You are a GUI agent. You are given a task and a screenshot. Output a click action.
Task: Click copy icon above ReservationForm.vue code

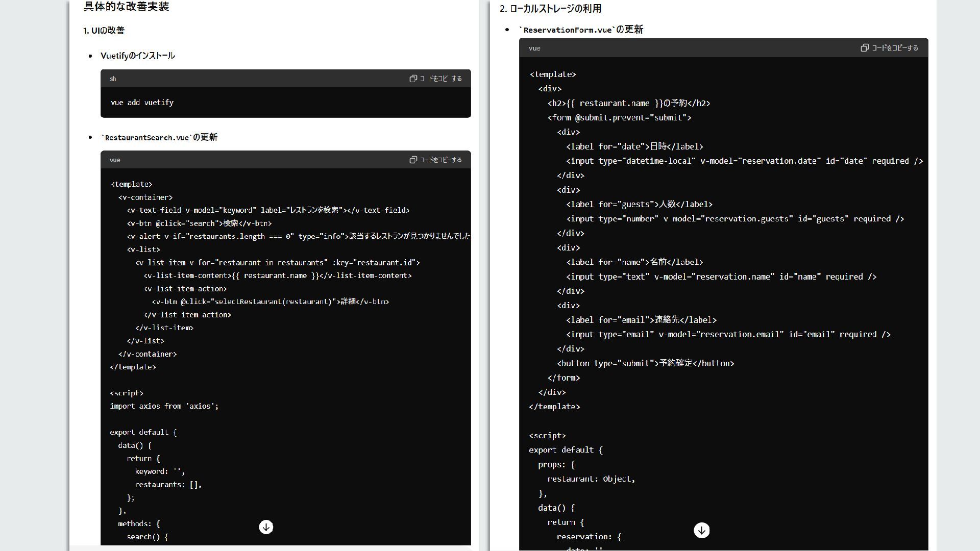[x=864, y=48]
